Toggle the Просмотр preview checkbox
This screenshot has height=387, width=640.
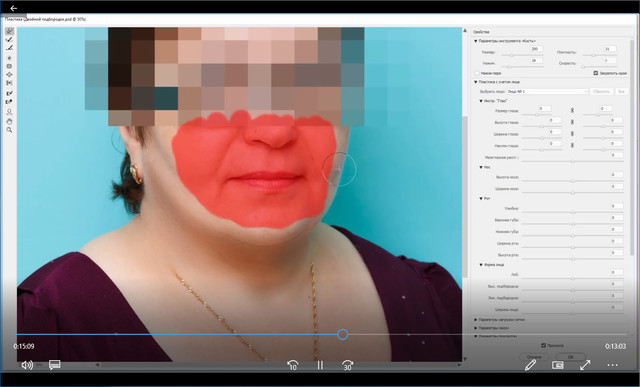(x=543, y=345)
